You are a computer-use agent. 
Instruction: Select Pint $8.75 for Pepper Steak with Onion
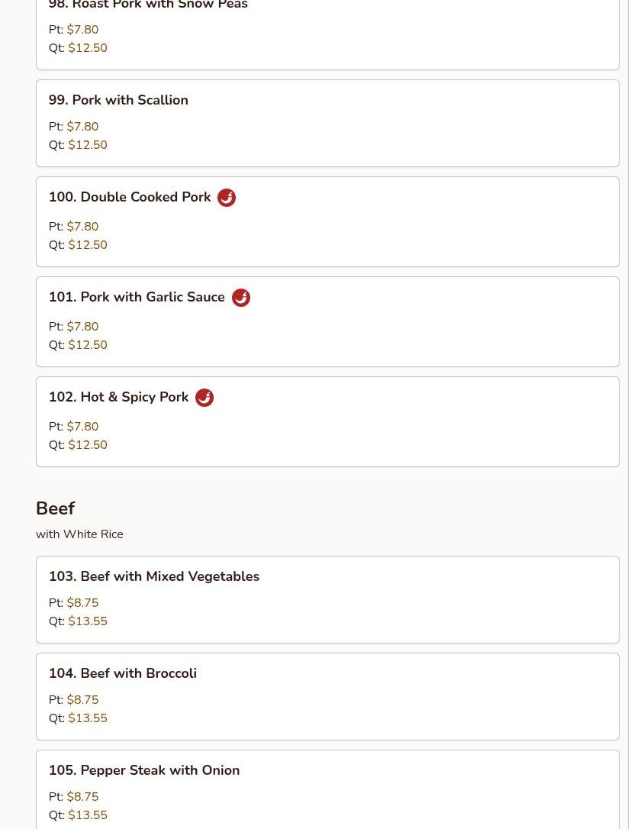click(x=82, y=797)
